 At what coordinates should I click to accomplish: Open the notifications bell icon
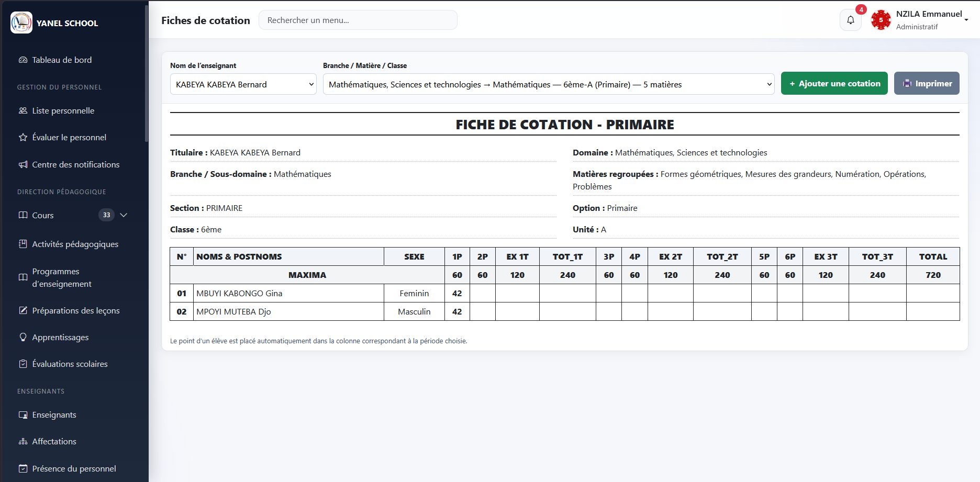coord(851,20)
